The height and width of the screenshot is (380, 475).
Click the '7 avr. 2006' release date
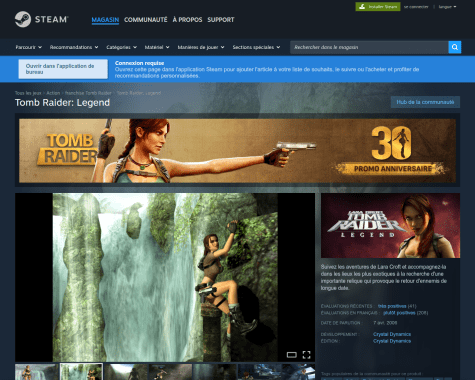385,323
